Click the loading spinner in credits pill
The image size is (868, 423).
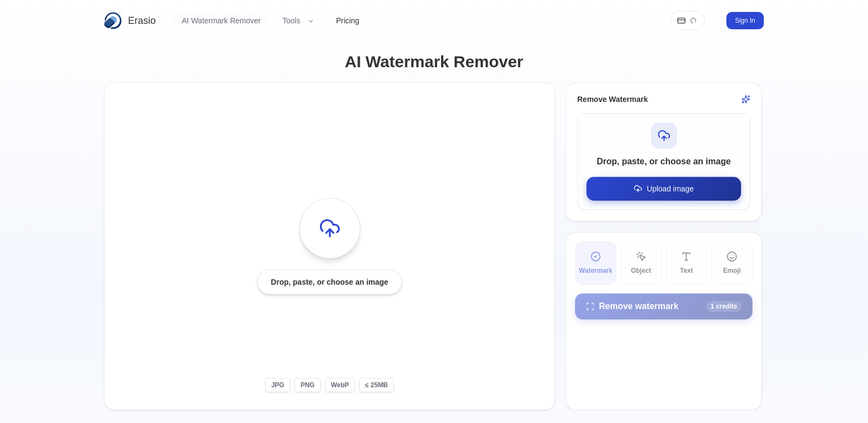coord(693,21)
